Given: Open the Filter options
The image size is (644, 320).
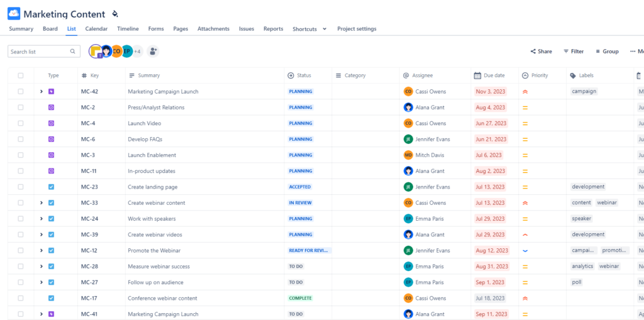Looking at the screenshot, I should [573, 52].
